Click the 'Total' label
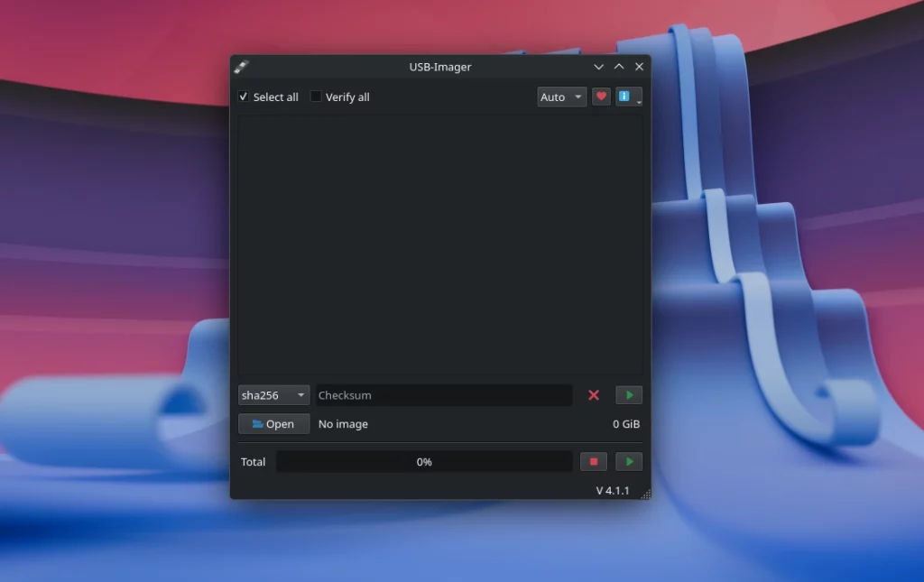The width and height of the screenshot is (924, 582). tap(253, 462)
